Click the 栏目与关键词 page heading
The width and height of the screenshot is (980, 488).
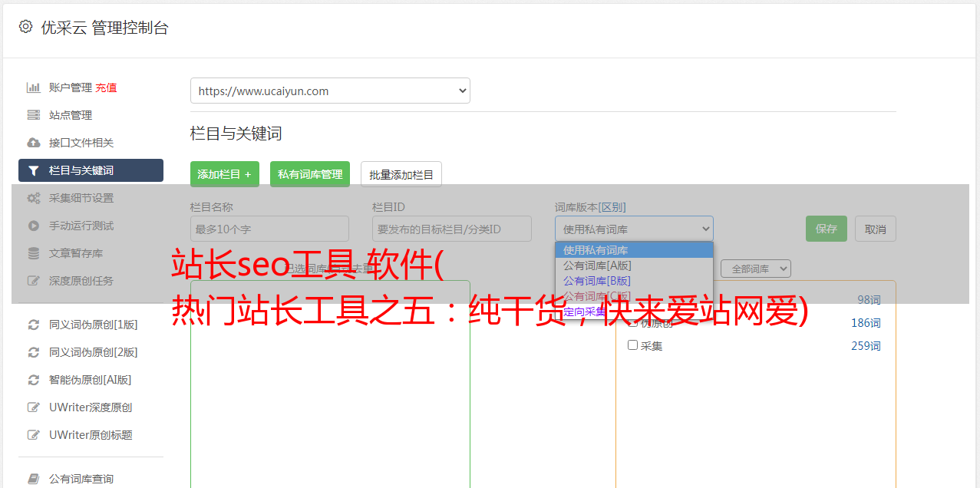pos(236,134)
